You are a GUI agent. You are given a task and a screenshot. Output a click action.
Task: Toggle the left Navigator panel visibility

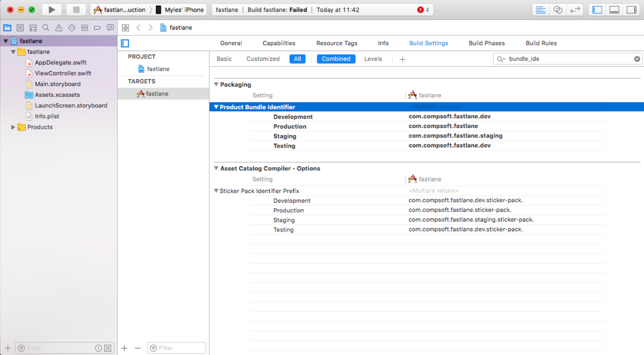[x=597, y=10]
